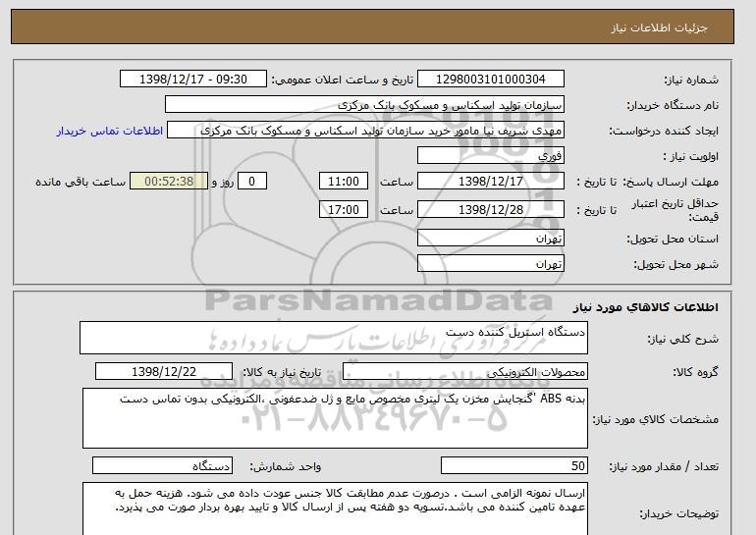Click the delivery city field تهران
756x535 pixels.
(x=490, y=264)
